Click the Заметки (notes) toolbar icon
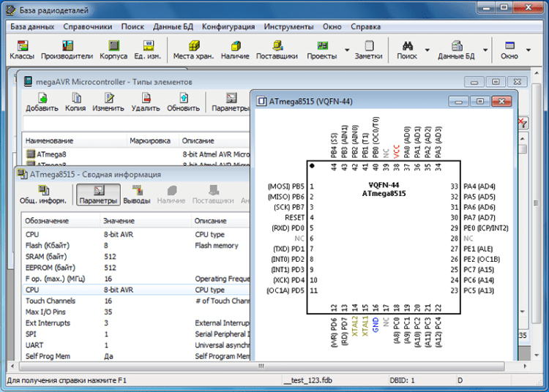Viewport: 549px width, 392px height. pyautogui.click(x=368, y=50)
